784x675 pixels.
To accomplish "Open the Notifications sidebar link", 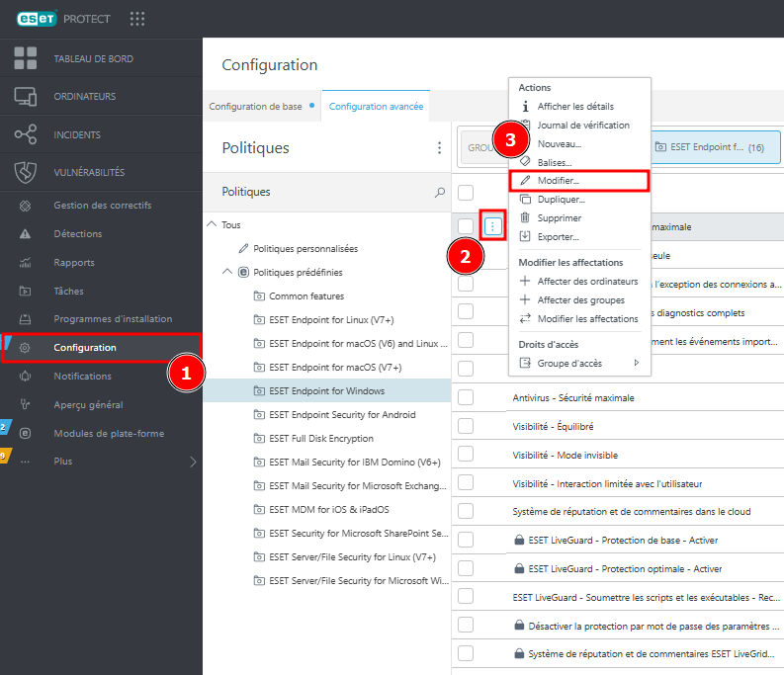I will coord(82,376).
